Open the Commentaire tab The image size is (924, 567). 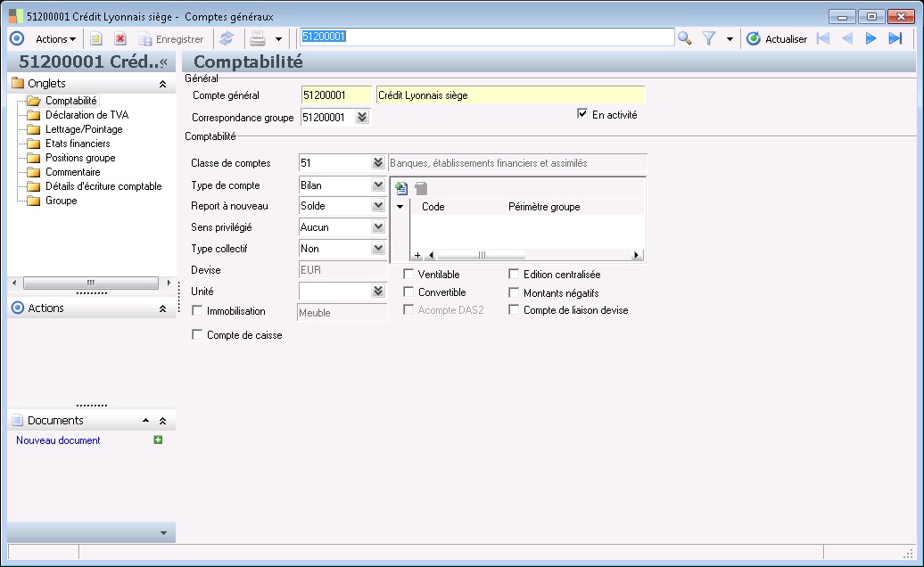coord(72,172)
